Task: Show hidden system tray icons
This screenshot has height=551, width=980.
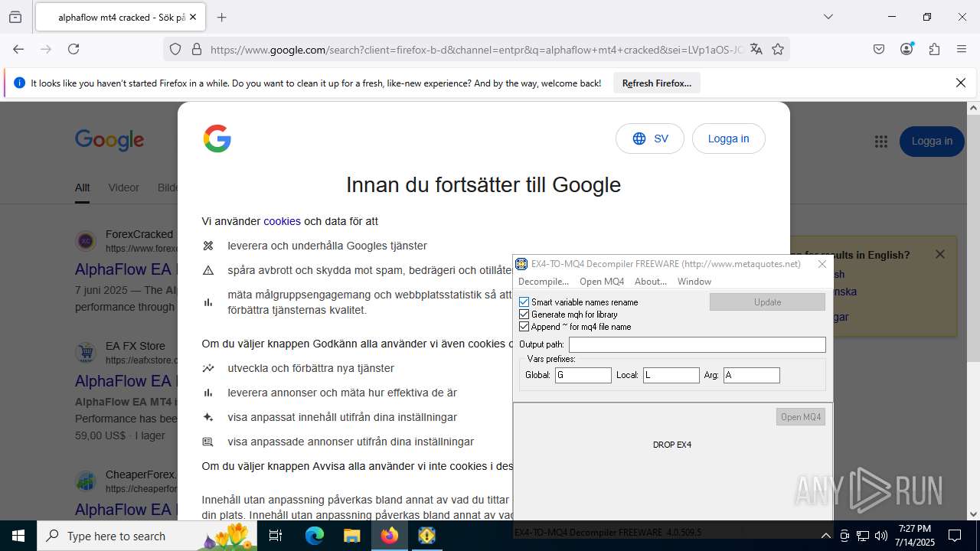Action: click(825, 536)
